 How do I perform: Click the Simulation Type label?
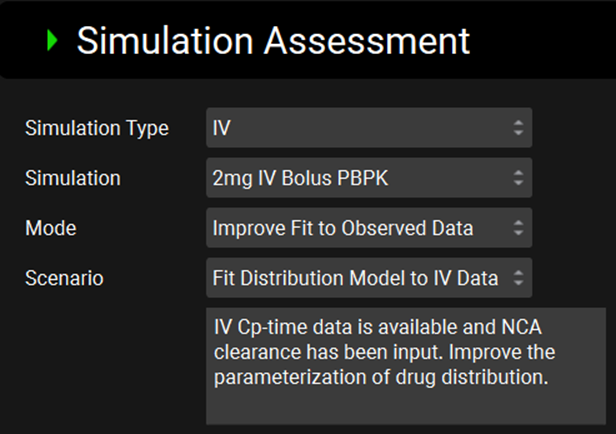point(96,128)
